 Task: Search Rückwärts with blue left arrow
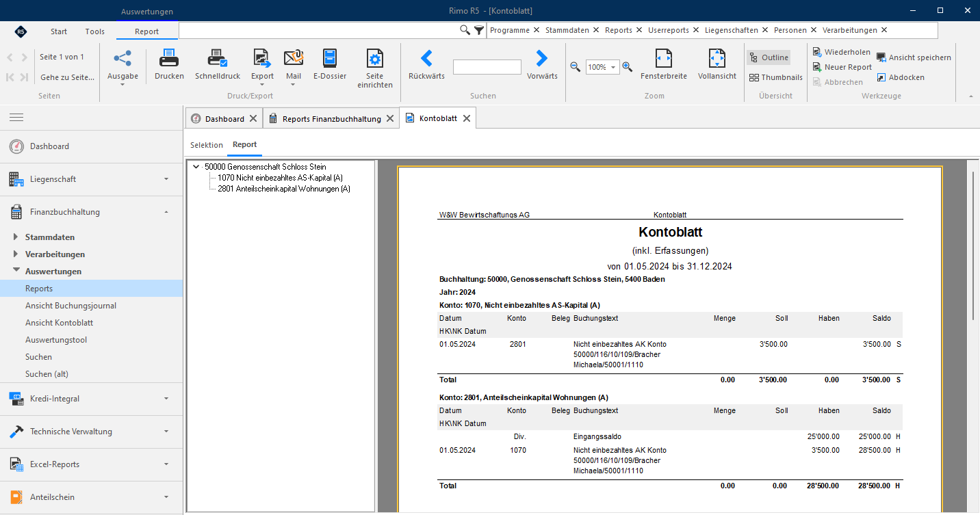tap(426, 58)
